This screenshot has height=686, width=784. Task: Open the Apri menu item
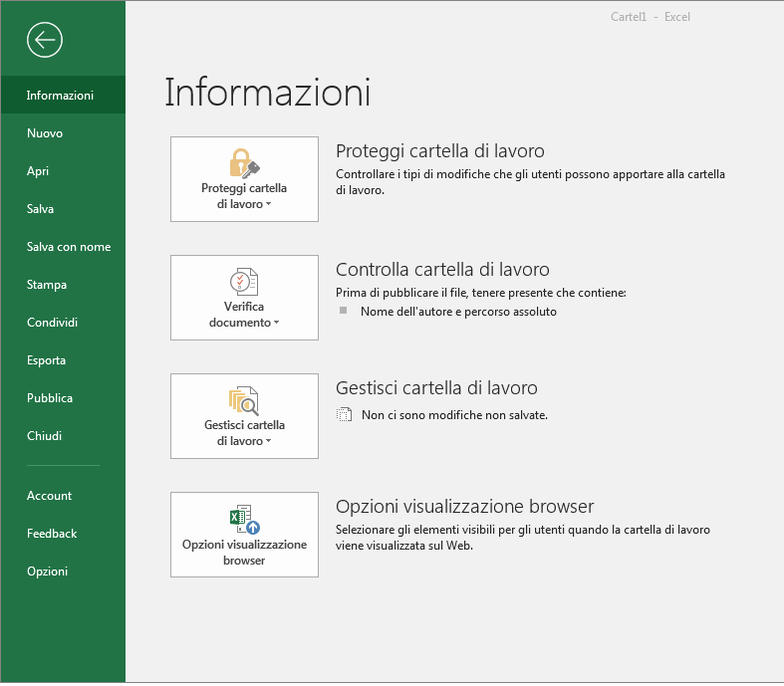tap(63, 171)
